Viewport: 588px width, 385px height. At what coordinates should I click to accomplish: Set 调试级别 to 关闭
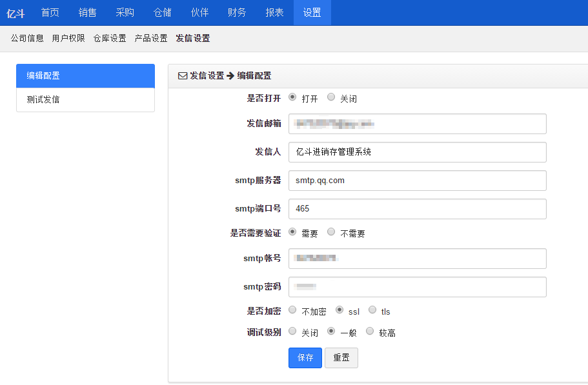click(x=292, y=331)
